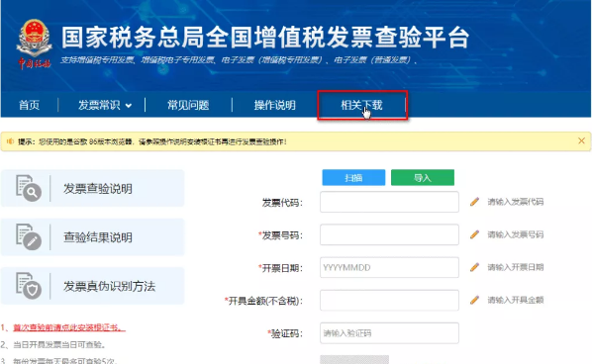This screenshot has height=364, width=592.
Task: Click the 发票查验说明 document search icon
Action: (x=29, y=188)
